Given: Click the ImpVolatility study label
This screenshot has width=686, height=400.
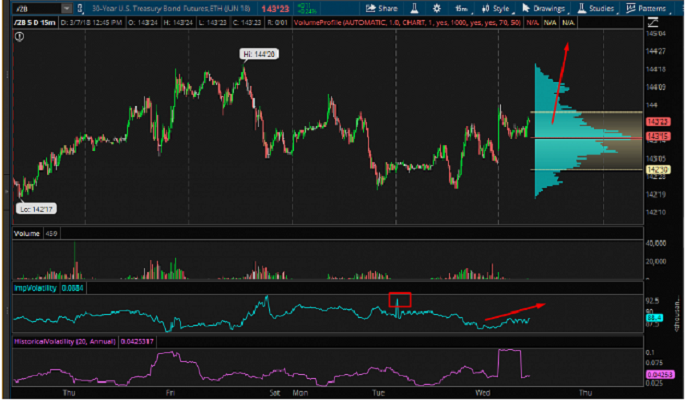Looking at the screenshot, I should tap(36, 288).
